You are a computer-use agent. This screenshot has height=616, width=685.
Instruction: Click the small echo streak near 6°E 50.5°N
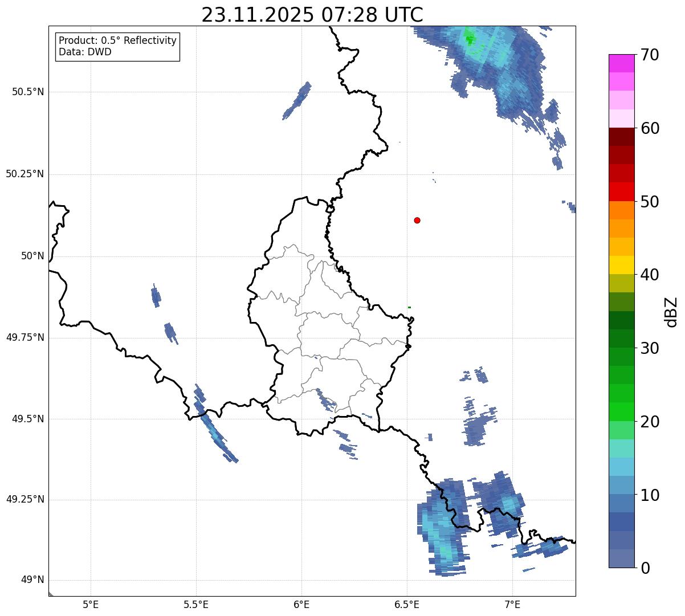click(x=297, y=100)
